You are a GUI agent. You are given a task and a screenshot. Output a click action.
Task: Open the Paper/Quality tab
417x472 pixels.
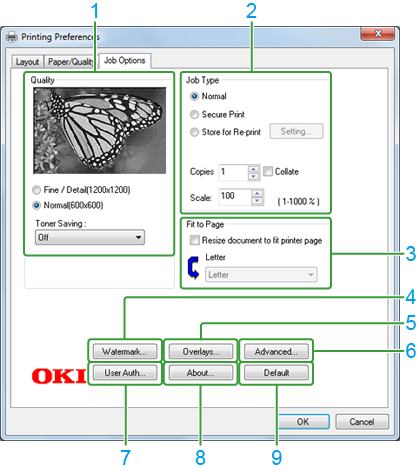(71, 62)
